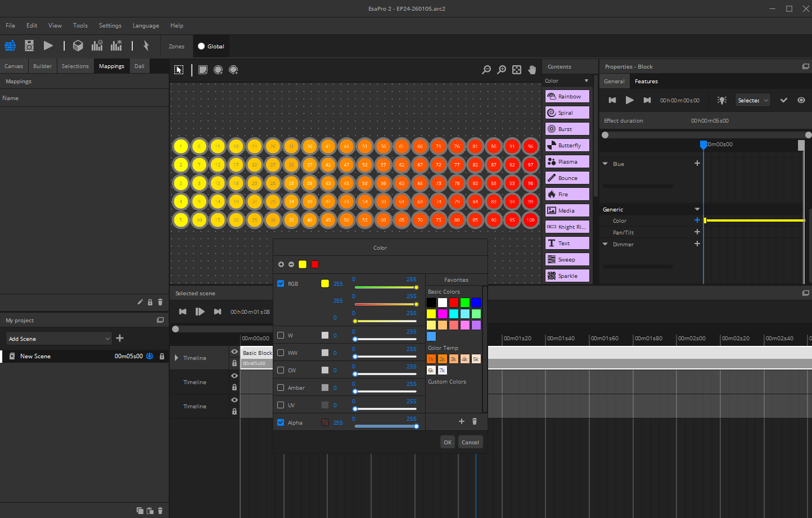The height and width of the screenshot is (518, 812).
Task: Click the Fire effect button
Action: tap(567, 194)
